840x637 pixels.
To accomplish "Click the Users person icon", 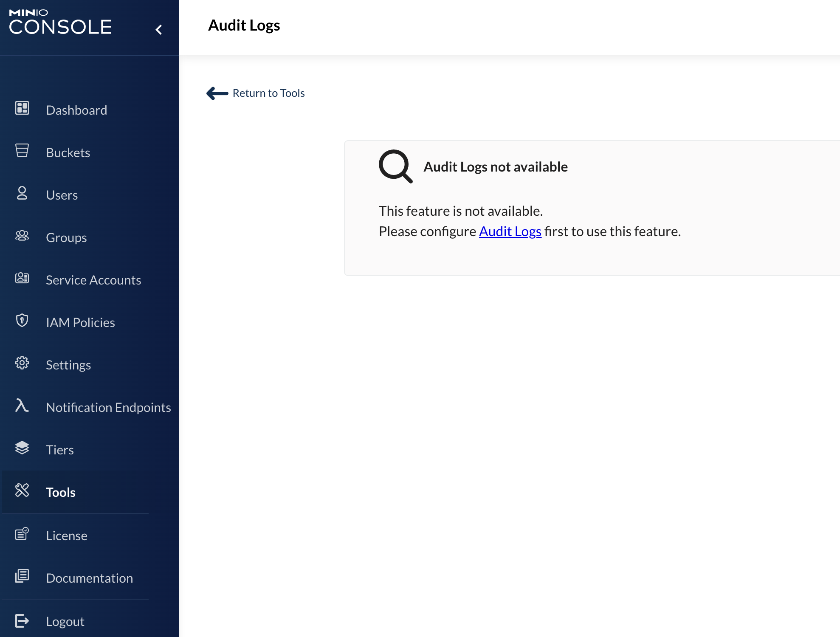I will coord(22,193).
